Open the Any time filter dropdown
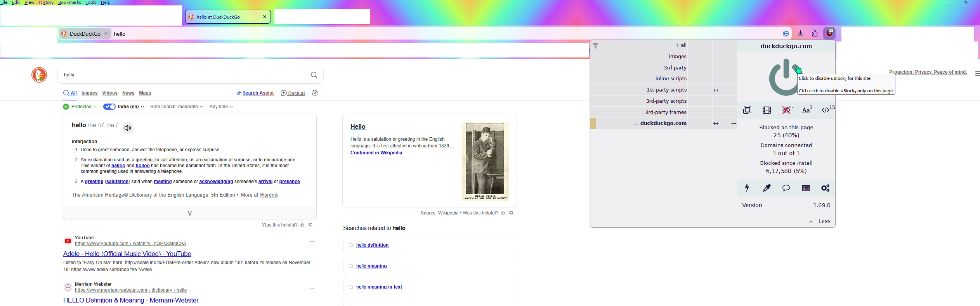This screenshot has width=980, height=306. pyautogui.click(x=221, y=107)
